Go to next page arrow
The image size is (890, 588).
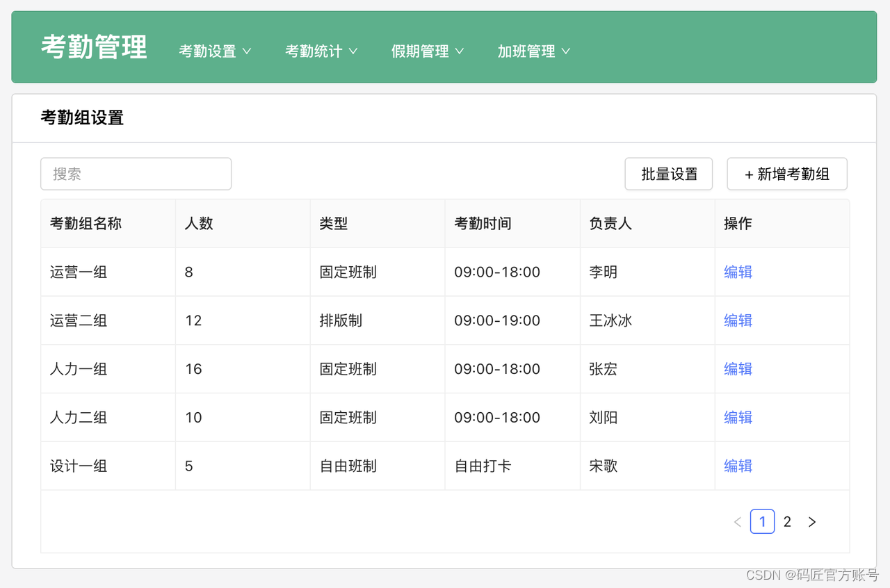812,522
